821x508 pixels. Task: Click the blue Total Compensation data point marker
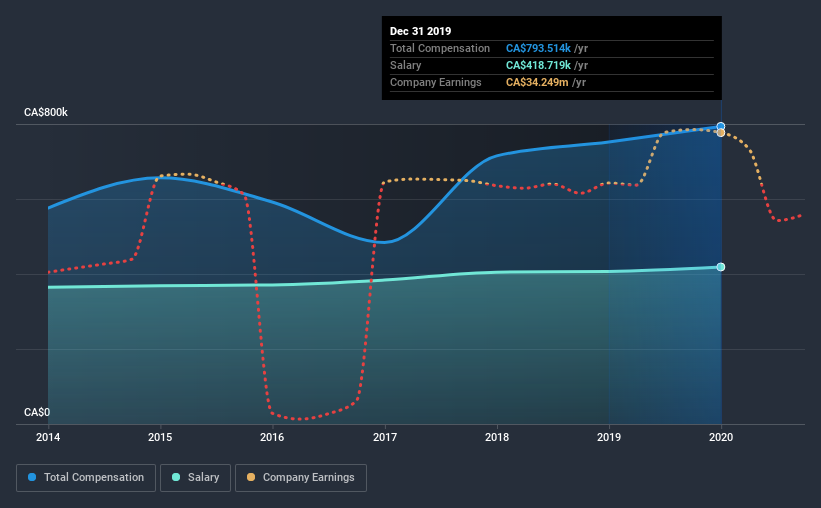coord(721,126)
